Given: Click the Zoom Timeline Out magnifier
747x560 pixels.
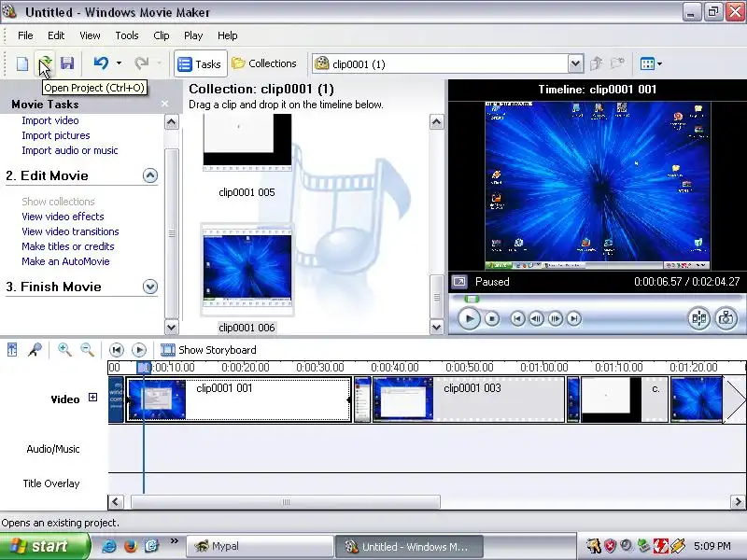Looking at the screenshot, I should 87,350.
